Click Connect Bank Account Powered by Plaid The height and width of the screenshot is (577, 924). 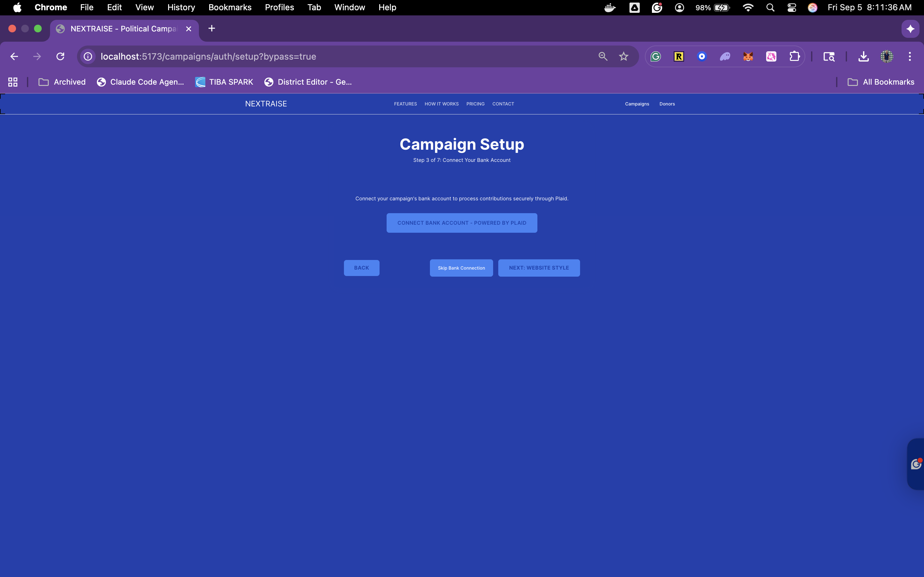[x=462, y=223]
